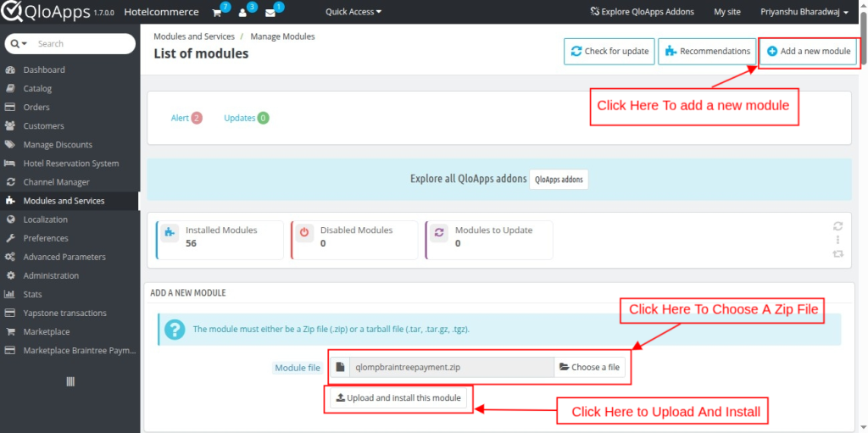Click the Customers group icon in sidebar
This screenshot has width=868, height=433.
coord(10,126)
